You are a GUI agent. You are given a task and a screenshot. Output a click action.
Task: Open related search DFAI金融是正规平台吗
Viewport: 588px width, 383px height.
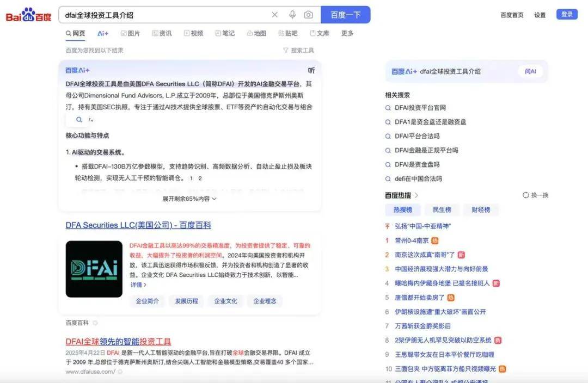(x=426, y=150)
